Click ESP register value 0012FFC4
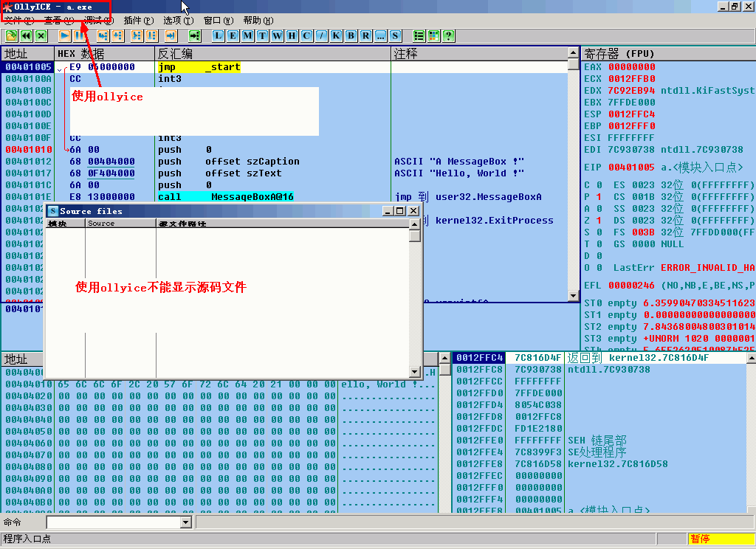 [632, 114]
